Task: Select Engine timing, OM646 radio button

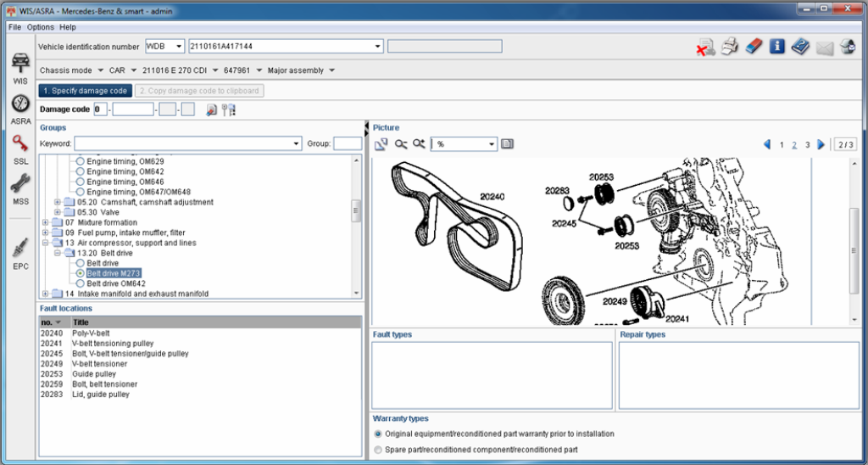Action: (80, 182)
